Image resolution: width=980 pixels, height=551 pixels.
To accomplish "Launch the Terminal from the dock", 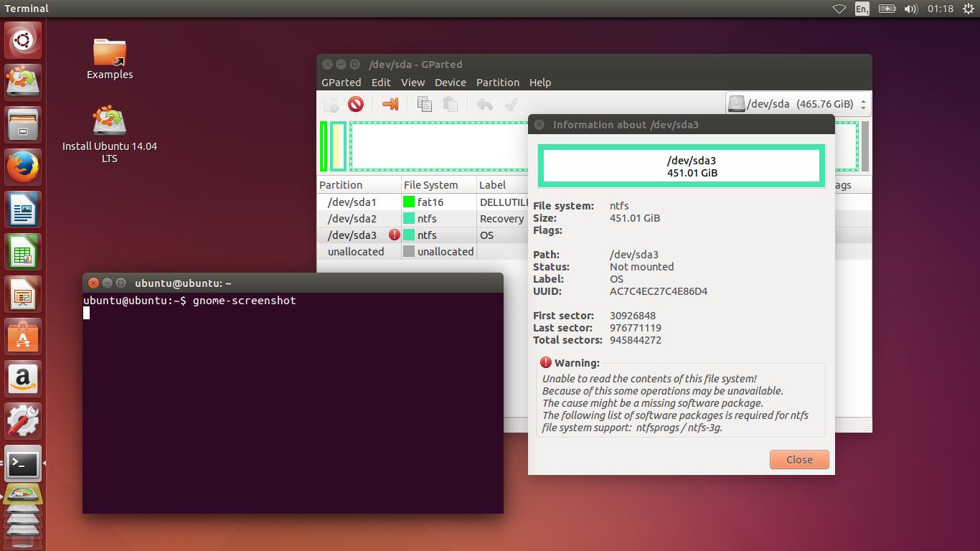I will [x=22, y=464].
